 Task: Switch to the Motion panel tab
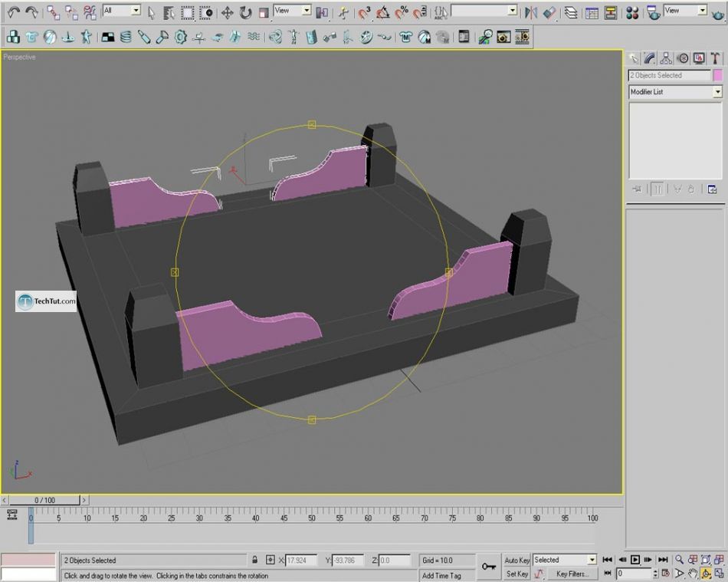683,58
